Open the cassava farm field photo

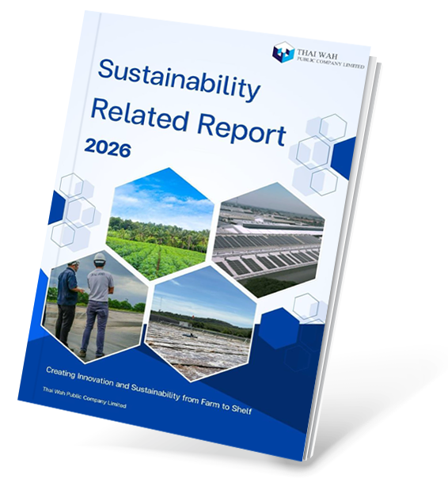(x=161, y=224)
